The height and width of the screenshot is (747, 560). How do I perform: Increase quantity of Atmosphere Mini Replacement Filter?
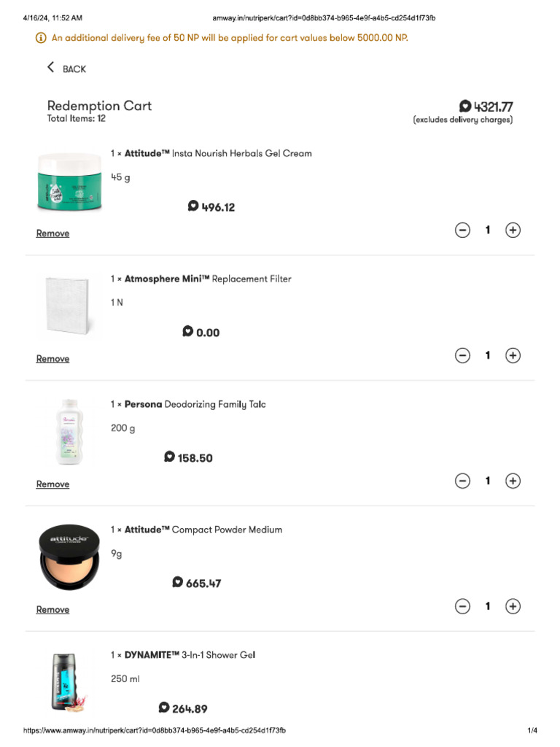tap(513, 356)
